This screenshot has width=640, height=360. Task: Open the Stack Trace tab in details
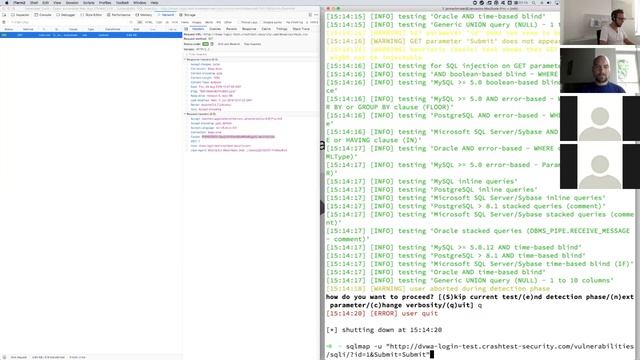[x=301, y=29]
